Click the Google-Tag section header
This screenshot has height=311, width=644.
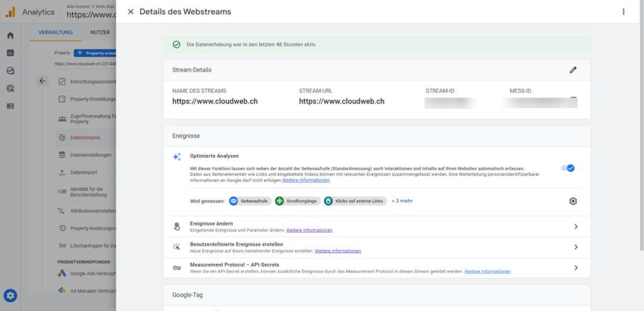pyautogui.click(x=377, y=295)
